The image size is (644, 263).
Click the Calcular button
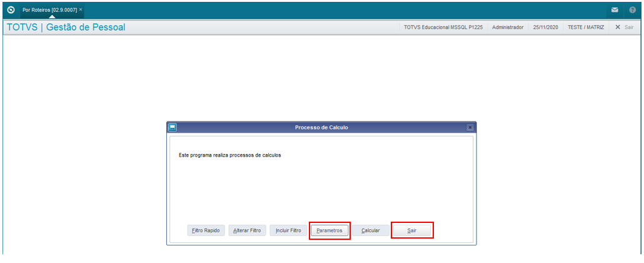(x=371, y=230)
